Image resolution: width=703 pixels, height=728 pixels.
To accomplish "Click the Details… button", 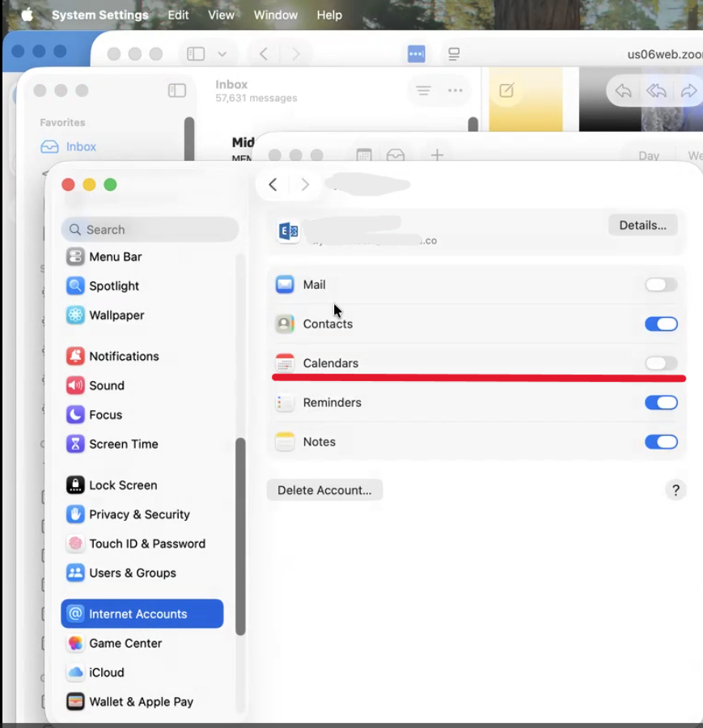I will tap(642, 225).
